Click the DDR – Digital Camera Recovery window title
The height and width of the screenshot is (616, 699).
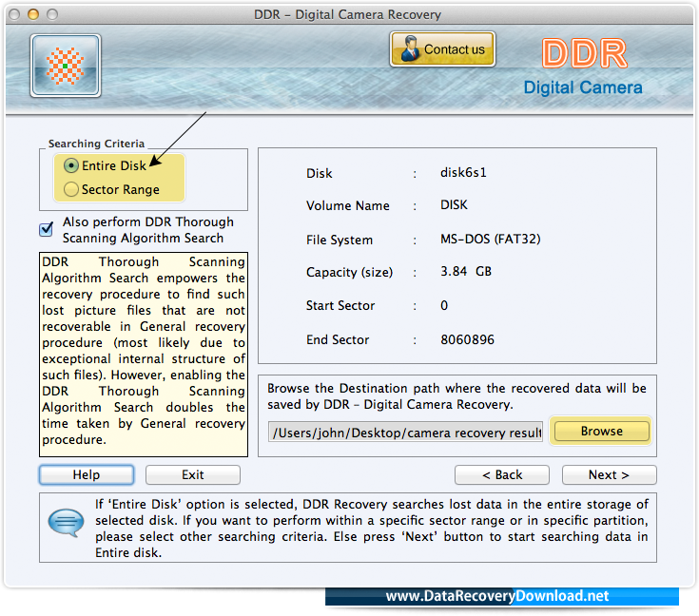coord(348,14)
